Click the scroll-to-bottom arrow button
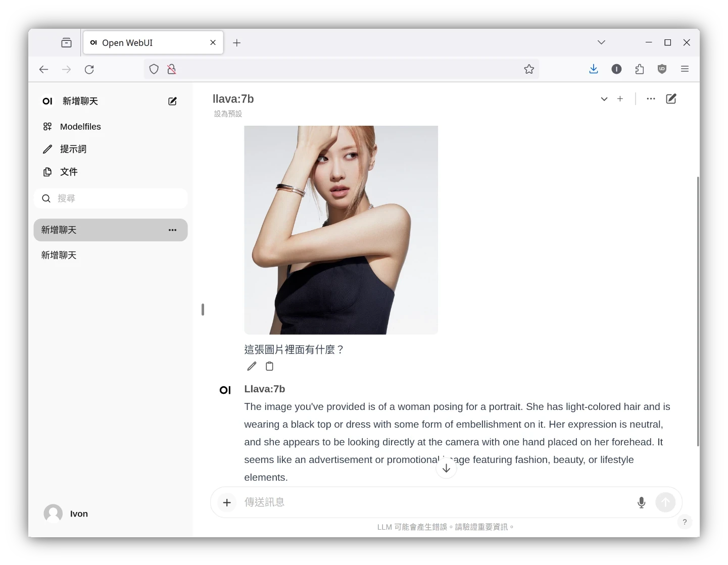 (x=446, y=469)
